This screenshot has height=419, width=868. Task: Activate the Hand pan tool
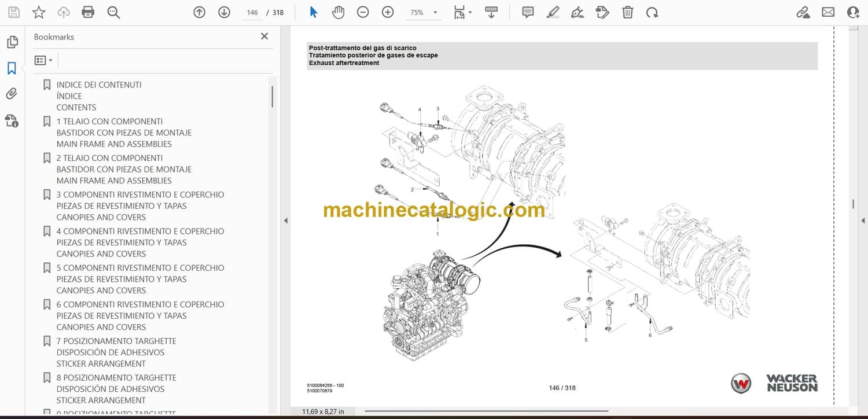pyautogui.click(x=338, y=12)
